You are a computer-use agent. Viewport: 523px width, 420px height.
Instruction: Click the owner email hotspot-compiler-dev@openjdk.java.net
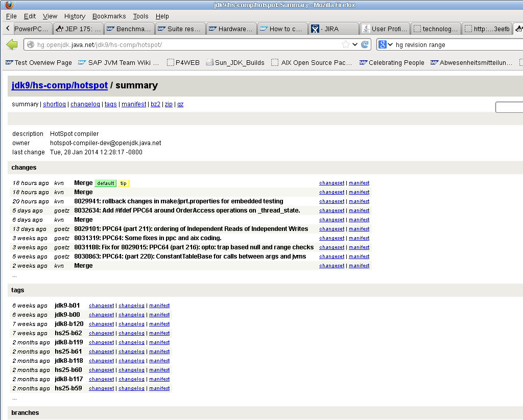click(105, 143)
